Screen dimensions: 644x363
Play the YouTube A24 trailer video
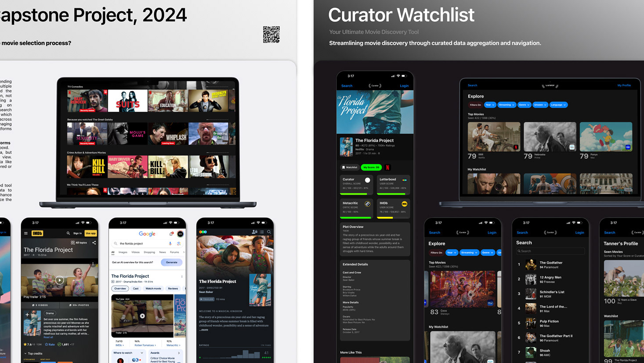(x=142, y=316)
